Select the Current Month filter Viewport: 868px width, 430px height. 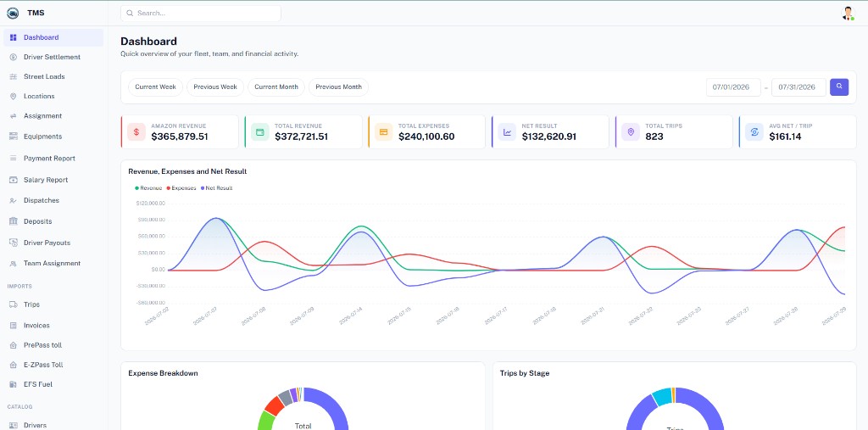(x=276, y=87)
